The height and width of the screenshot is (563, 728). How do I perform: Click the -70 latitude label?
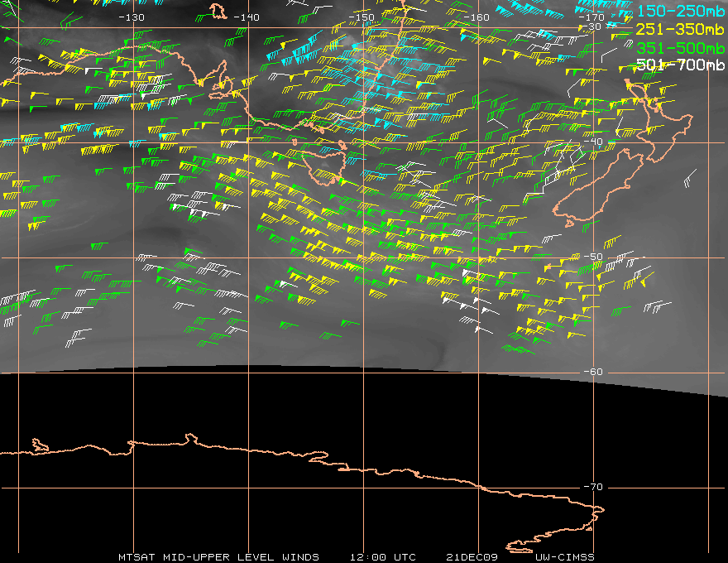click(592, 487)
